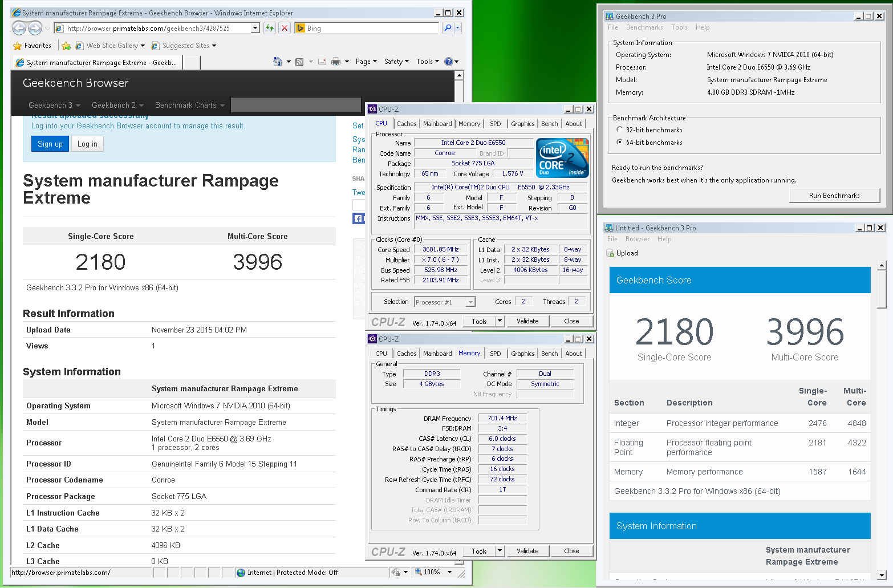
Task: Click the search magnifier icon beside Bing
Action: tap(448, 28)
